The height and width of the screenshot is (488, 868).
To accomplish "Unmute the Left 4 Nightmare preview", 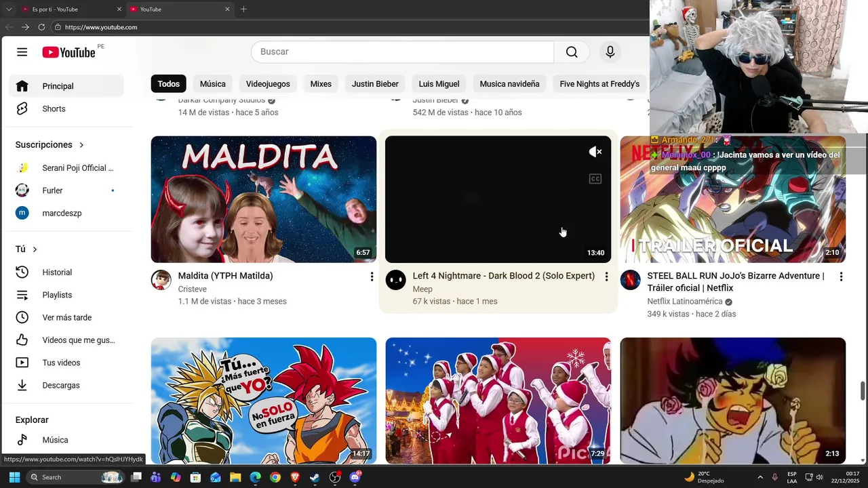I will 595,152.
